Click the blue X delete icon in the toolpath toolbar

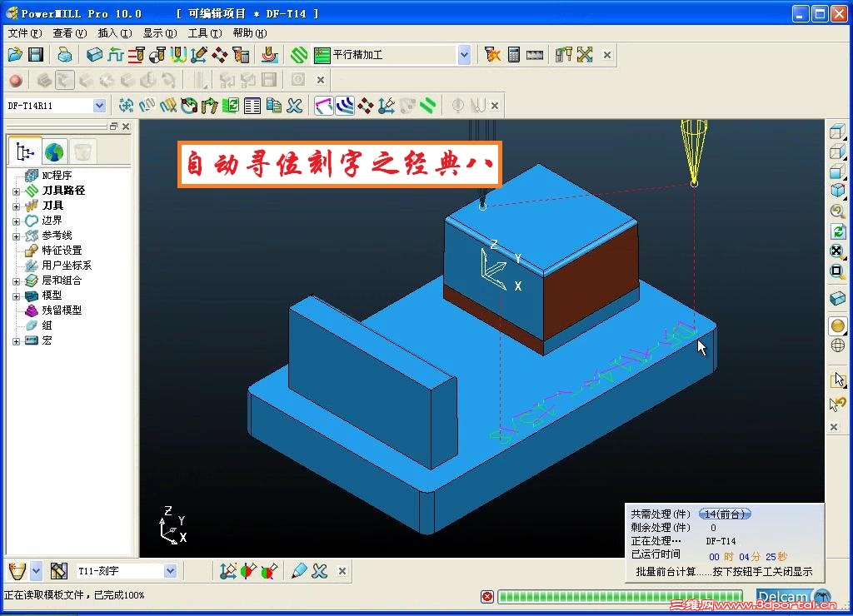(x=294, y=106)
